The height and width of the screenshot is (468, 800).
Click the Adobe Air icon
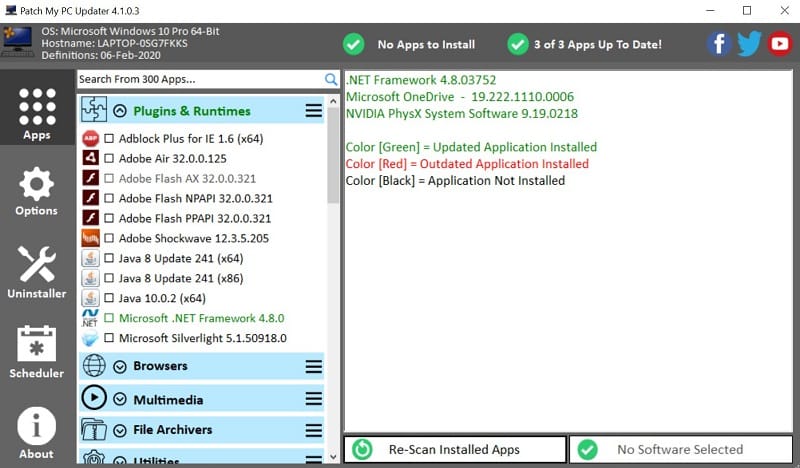tap(90, 158)
